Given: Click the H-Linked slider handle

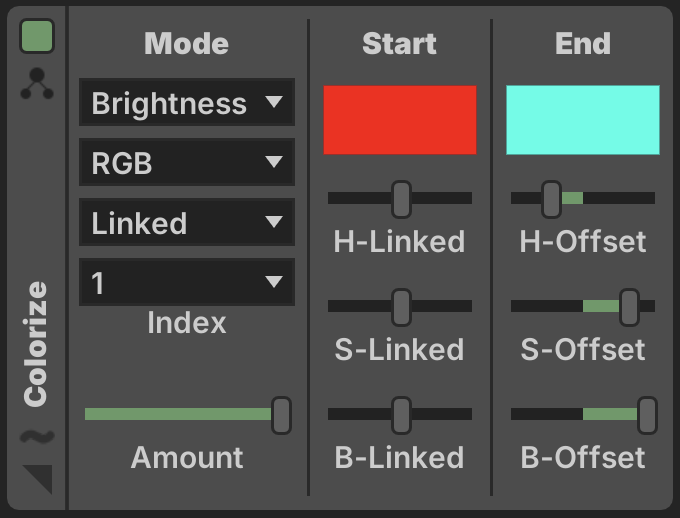Looking at the screenshot, I should pos(401,199).
